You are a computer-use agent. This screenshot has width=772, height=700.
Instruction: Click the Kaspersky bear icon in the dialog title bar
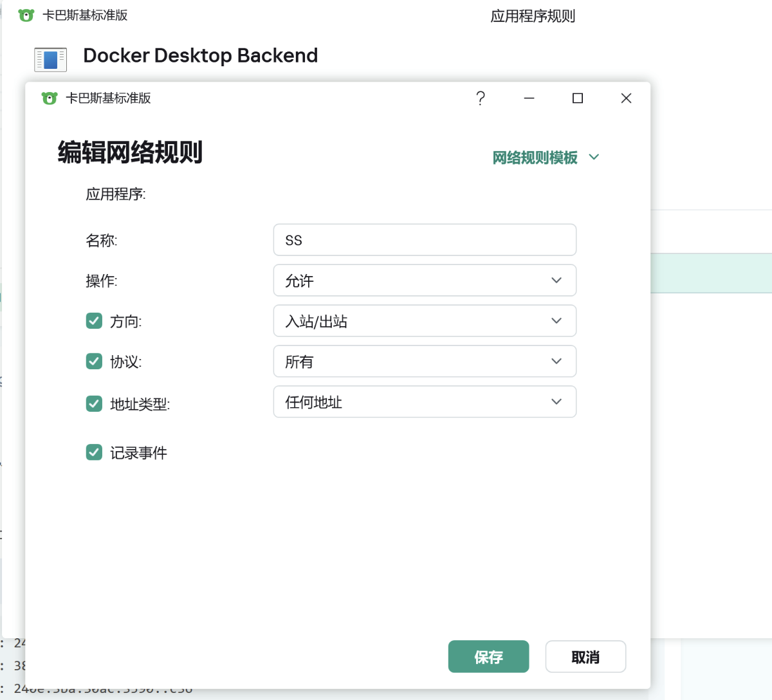(50, 98)
